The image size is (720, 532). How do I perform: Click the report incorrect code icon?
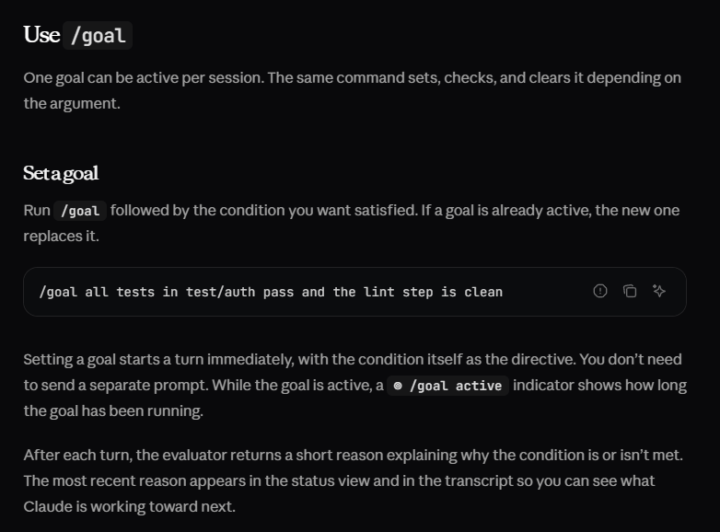600,291
